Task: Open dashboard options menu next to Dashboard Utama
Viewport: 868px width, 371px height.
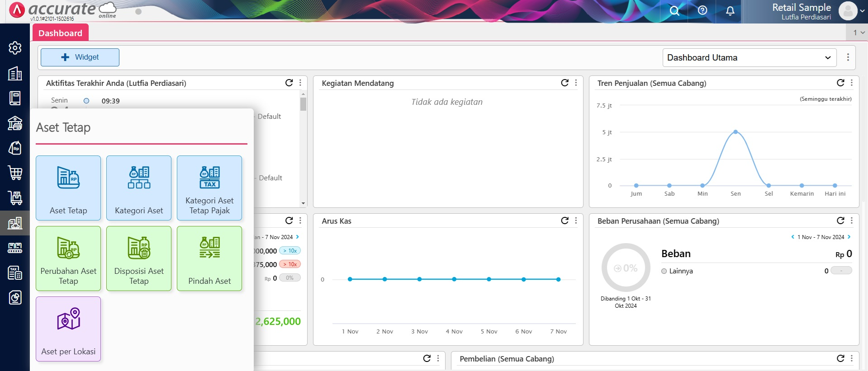Action: click(x=848, y=57)
